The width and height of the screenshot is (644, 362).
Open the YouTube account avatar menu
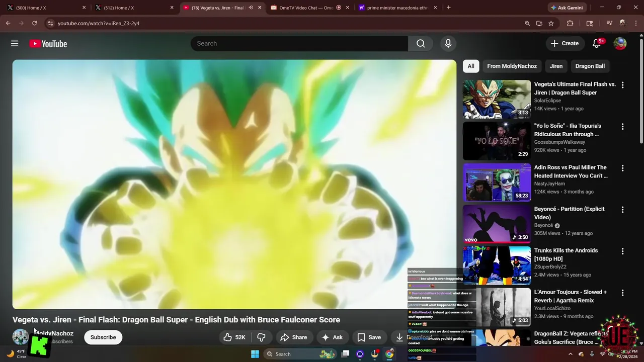click(620, 44)
